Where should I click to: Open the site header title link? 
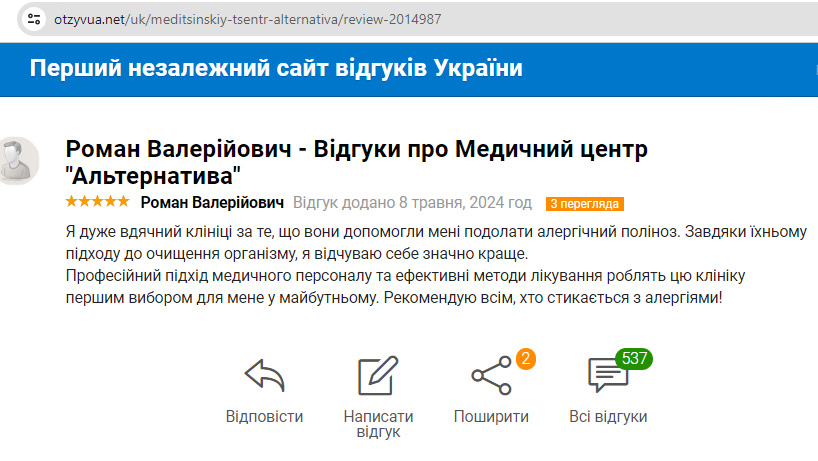[276, 68]
